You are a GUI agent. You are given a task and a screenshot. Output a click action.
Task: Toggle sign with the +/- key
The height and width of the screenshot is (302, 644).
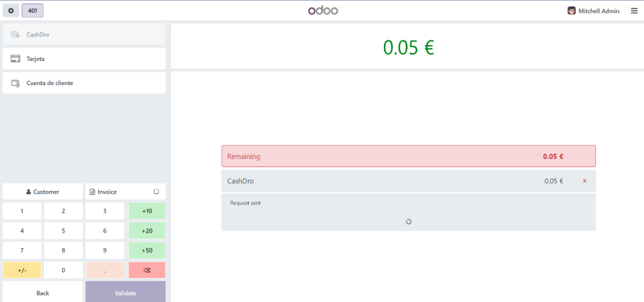tap(22, 270)
